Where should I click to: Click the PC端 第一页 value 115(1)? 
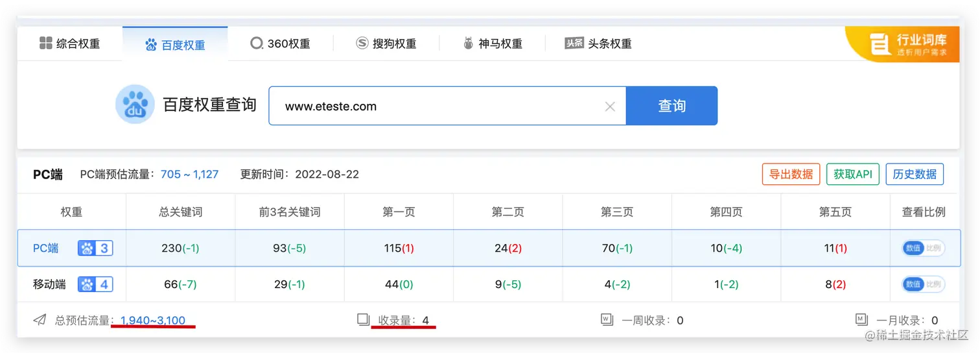[x=399, y=248]
